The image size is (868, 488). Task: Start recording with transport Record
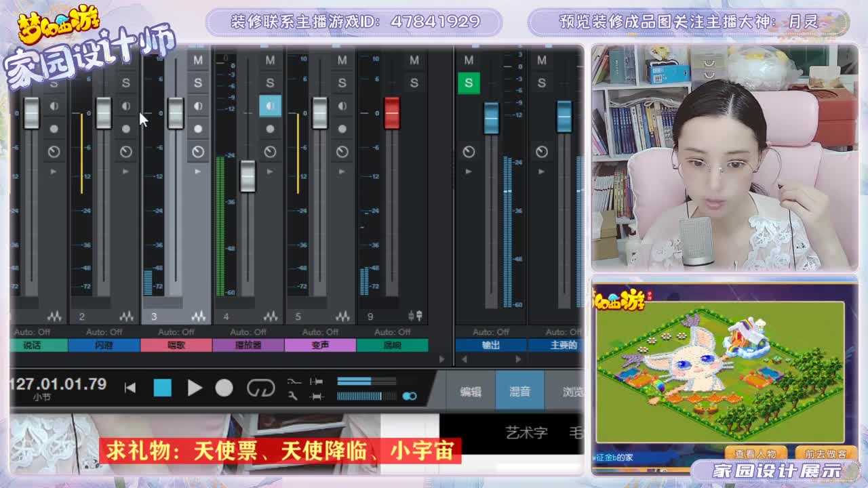pyautogui.click(x=224, y=388)
